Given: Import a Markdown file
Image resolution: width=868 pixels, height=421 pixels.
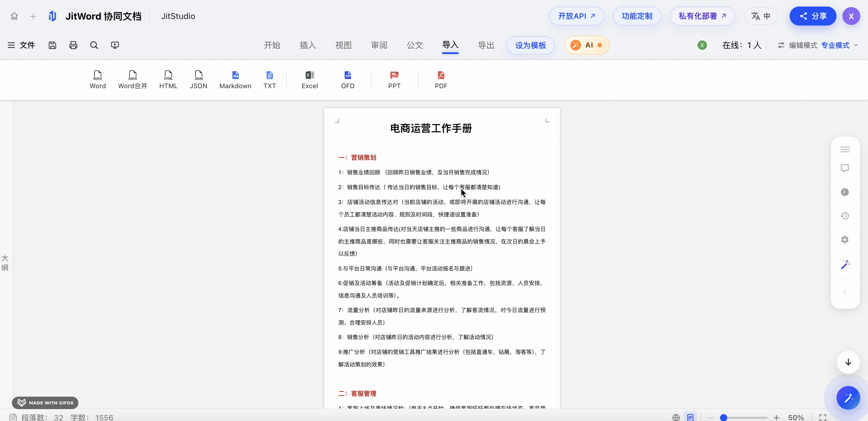Looking at the screenshot, I should pos(235,80).
